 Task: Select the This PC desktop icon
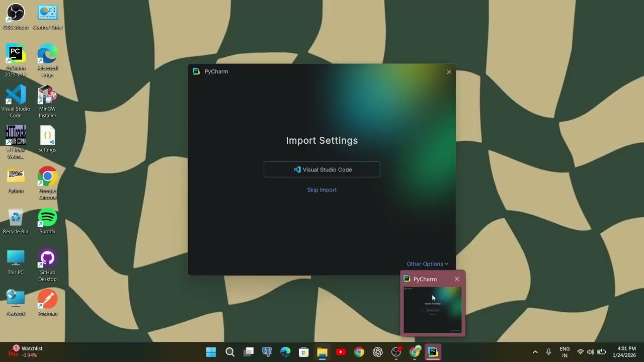(x=16, y=261)
